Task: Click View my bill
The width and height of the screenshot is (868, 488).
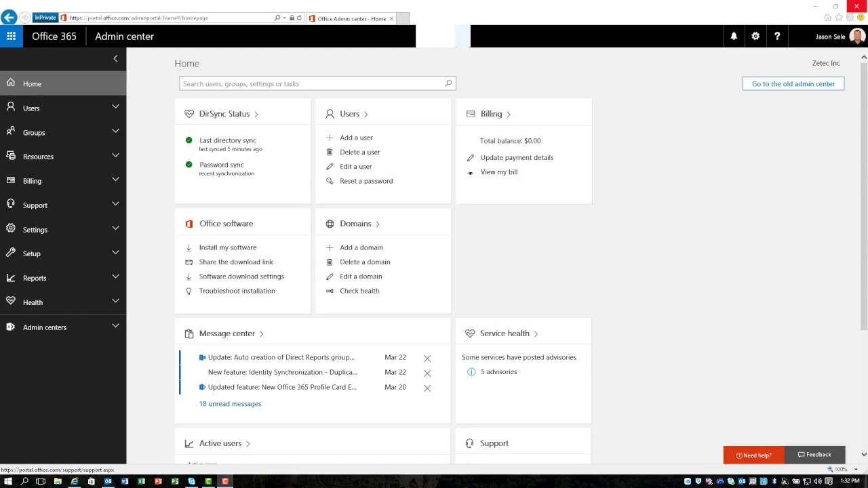Action: [x=499, y=172]
